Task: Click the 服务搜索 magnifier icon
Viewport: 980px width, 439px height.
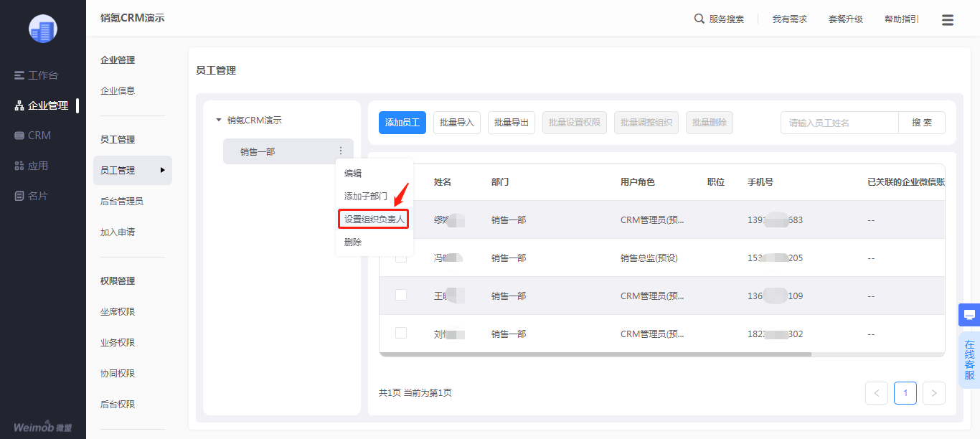Action: tap(699, 19)
